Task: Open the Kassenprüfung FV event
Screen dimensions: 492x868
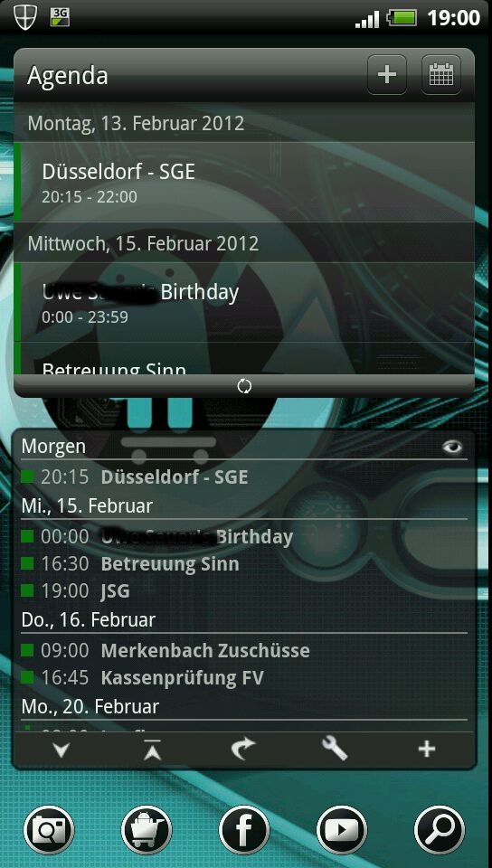Action: [244, 677]
